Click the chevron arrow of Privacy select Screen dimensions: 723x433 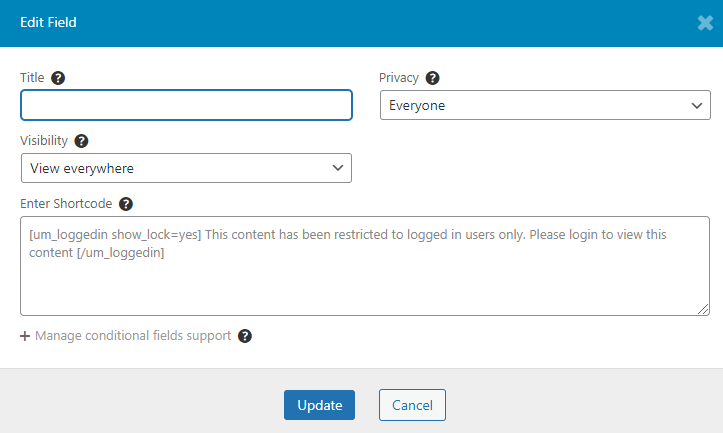697,106
